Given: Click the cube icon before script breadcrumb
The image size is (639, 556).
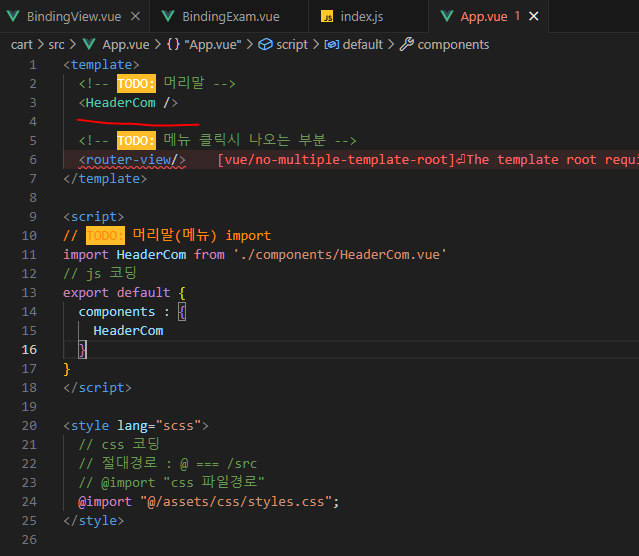Looking at the screenshot, I should [x=265, y=44].
